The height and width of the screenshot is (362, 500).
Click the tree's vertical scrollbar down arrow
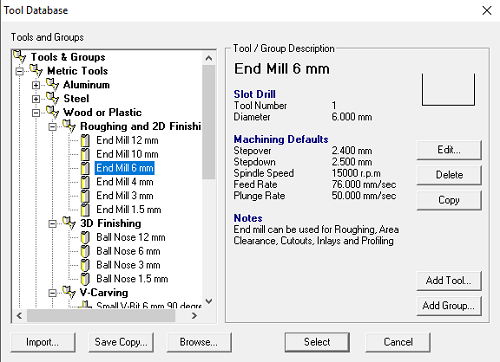tap(209, 301)
